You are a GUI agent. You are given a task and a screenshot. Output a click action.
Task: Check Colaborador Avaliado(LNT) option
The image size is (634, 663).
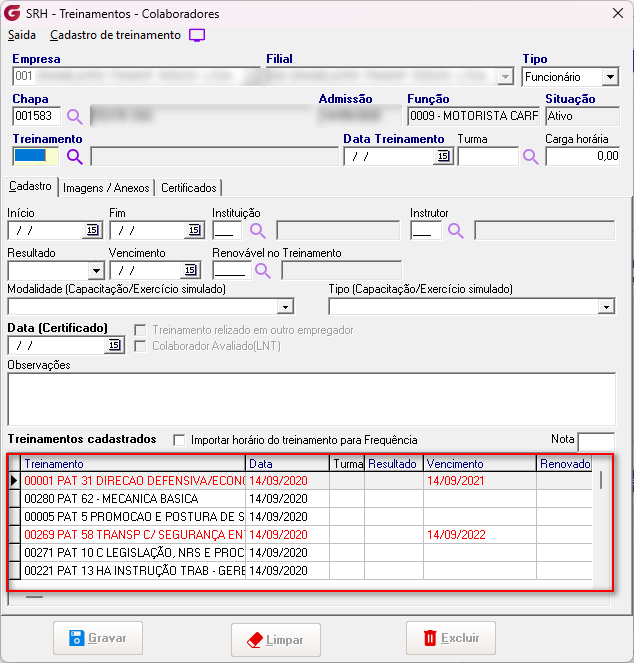[140, 346]
